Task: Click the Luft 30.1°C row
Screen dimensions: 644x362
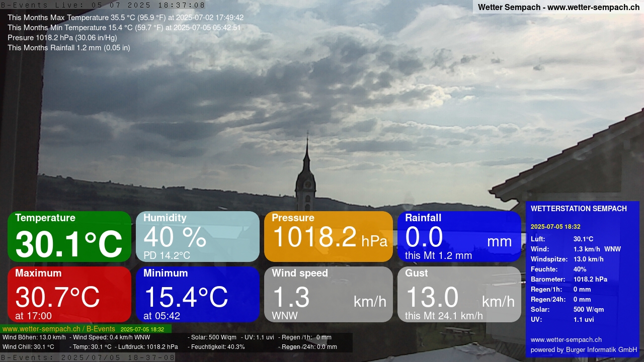Action: click(562, 239)
